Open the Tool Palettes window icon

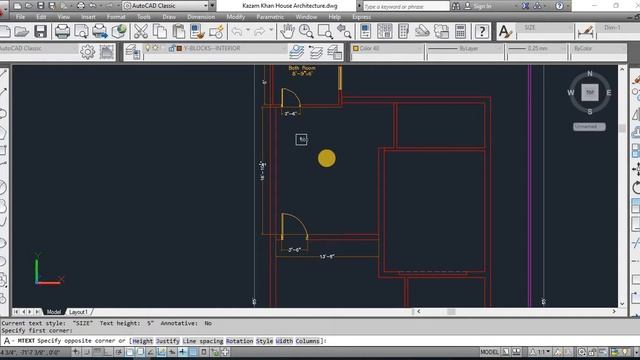coord(403,31)
